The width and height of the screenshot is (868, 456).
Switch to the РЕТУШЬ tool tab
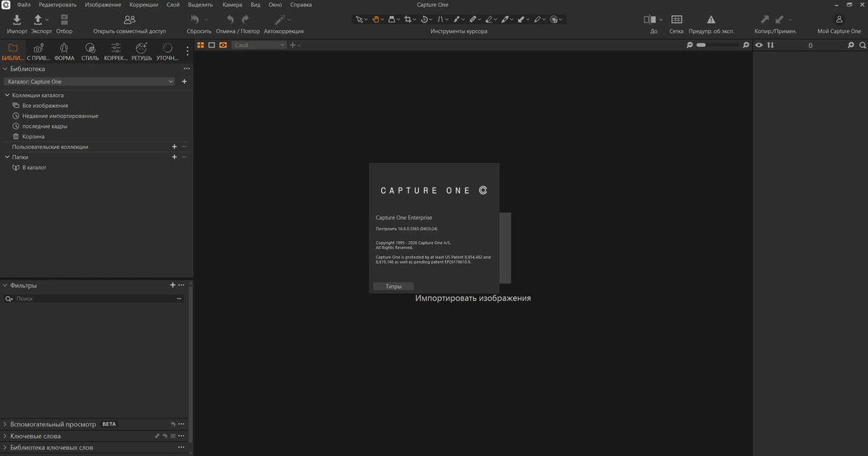[142, 51]
